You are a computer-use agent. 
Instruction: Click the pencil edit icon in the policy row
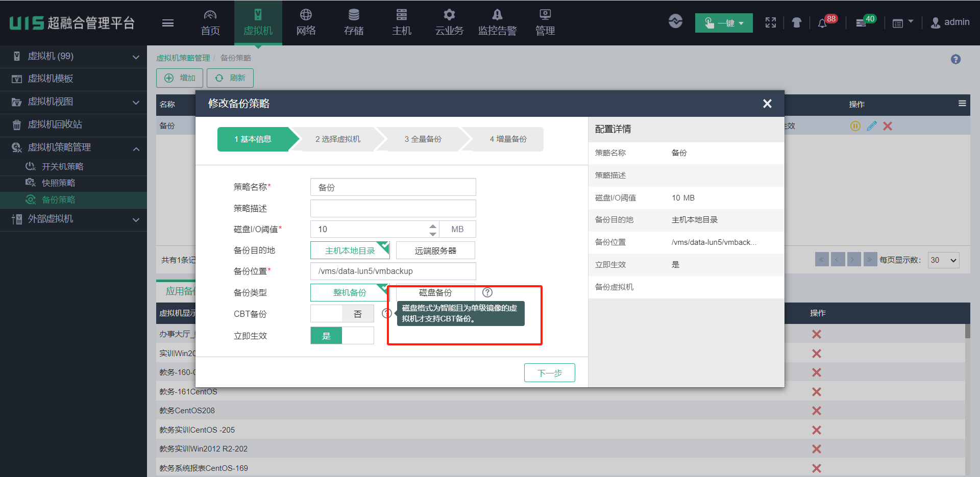point(872,126)
